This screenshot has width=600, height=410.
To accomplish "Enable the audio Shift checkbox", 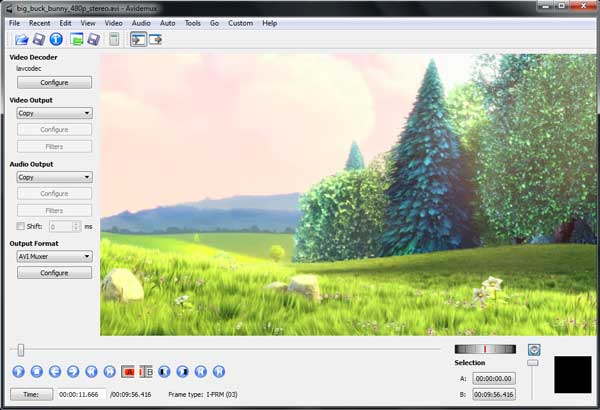I will 20,226.
